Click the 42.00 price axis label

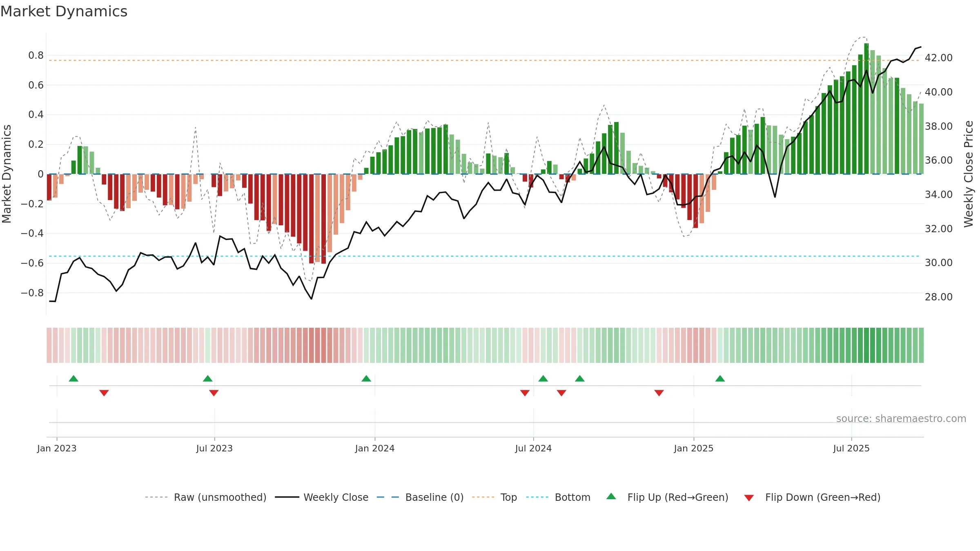(x=939, y=58)
